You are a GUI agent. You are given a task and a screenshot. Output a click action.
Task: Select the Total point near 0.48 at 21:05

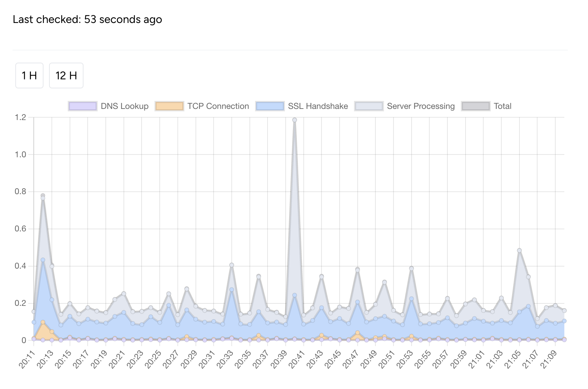pyautogui.click(x=519, y=251)
